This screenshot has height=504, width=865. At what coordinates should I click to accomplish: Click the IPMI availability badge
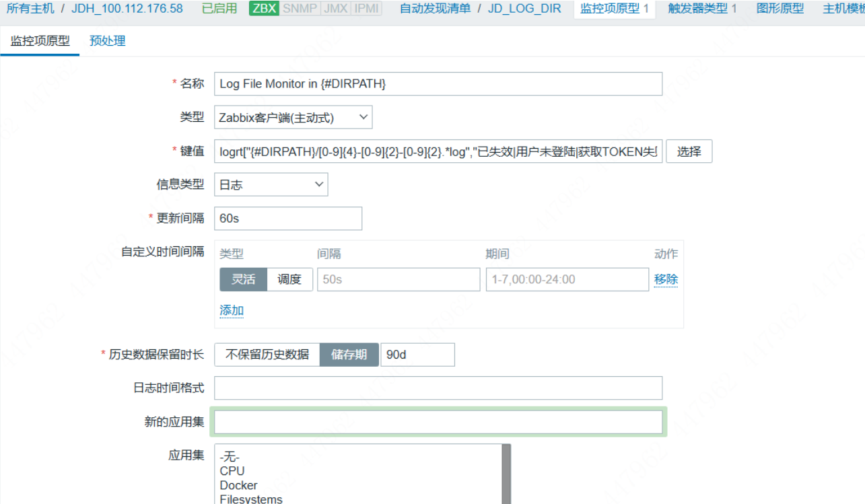tap(368, 9)
